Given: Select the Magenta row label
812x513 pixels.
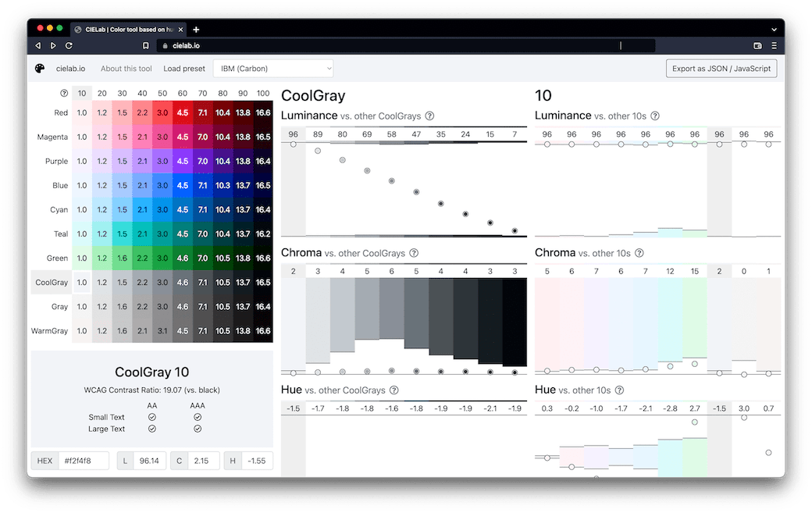Looking at the screenshot, I should point(52,137).
